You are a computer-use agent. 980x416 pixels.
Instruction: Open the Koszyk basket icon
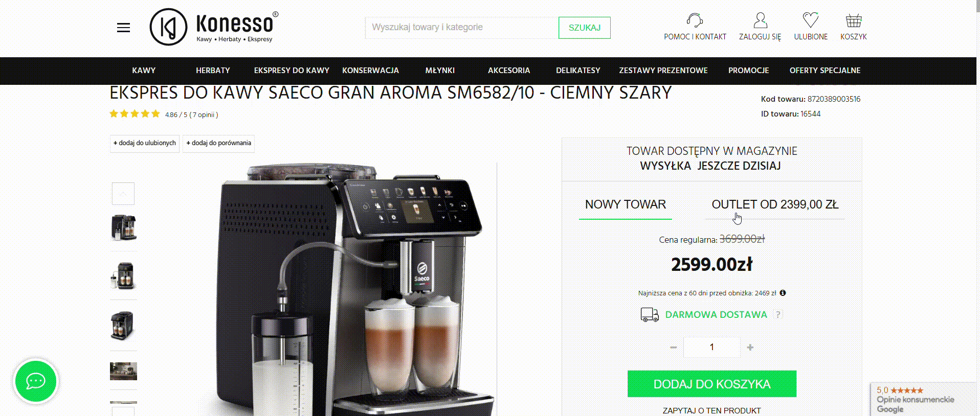point(853,20)
